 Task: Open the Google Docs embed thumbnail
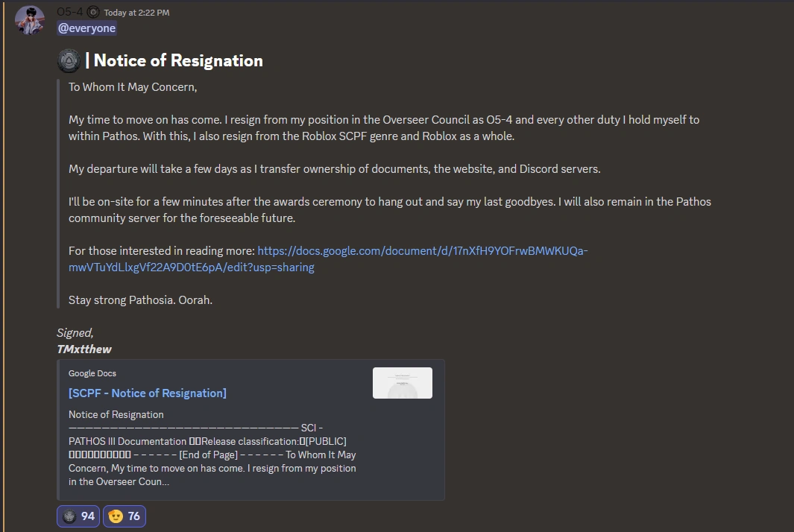pos(403,383)
